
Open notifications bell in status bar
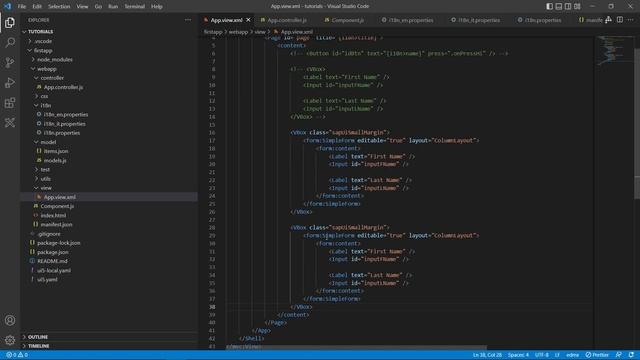[x=631, y=355]
